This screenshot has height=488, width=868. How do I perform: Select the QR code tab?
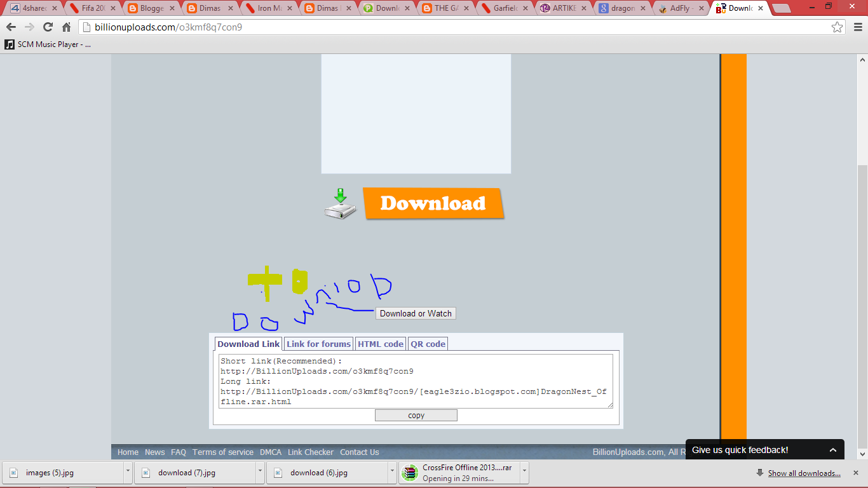[428, 344]
